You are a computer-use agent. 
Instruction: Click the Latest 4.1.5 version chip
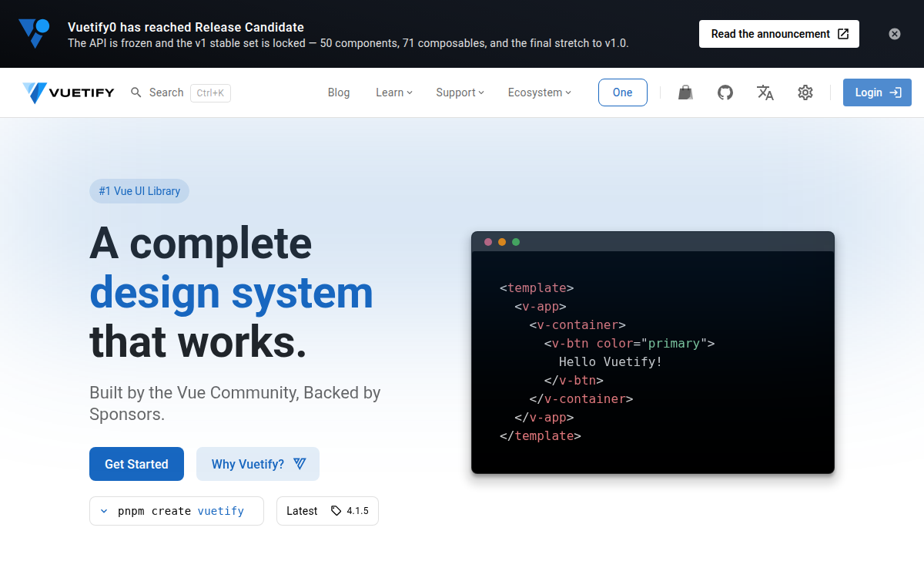click(327, 511)
